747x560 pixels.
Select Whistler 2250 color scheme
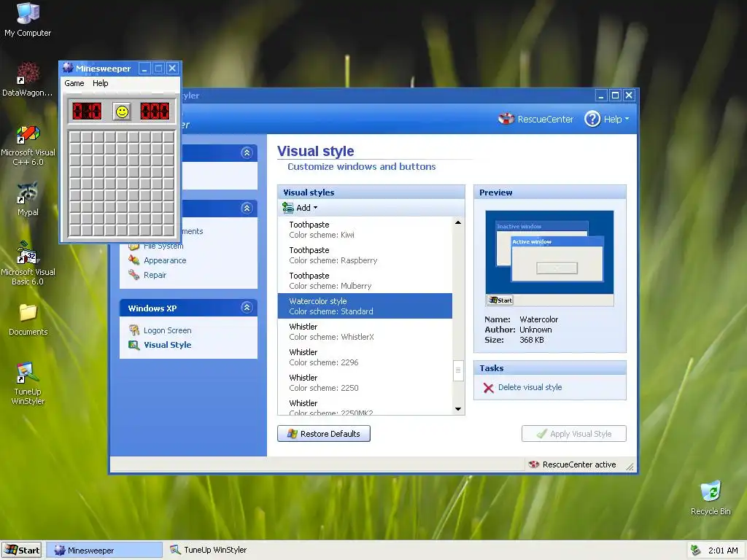click(x=365, y=382)
